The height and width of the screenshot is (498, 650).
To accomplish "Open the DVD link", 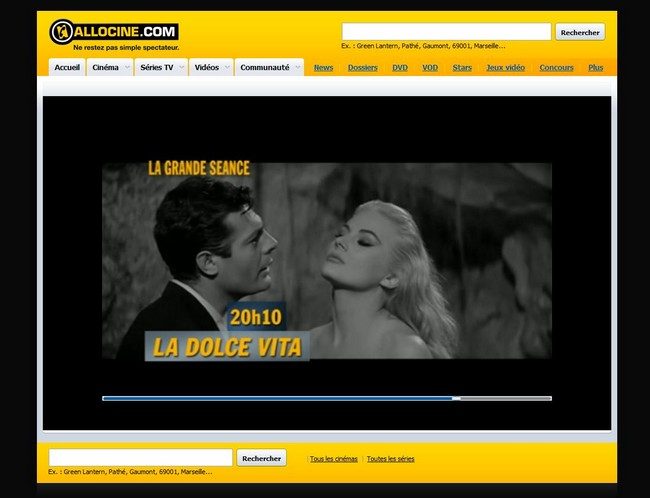I will click(x=400, y=67).
